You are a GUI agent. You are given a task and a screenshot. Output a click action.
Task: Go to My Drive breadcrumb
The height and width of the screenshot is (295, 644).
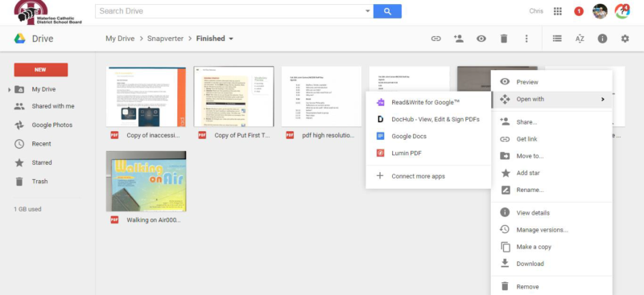click(120, 39)
